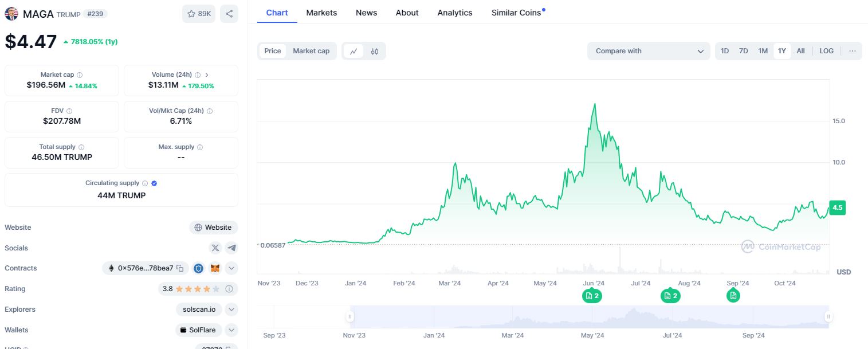
Task: Click the left handle of range slider
Action: 349,316
